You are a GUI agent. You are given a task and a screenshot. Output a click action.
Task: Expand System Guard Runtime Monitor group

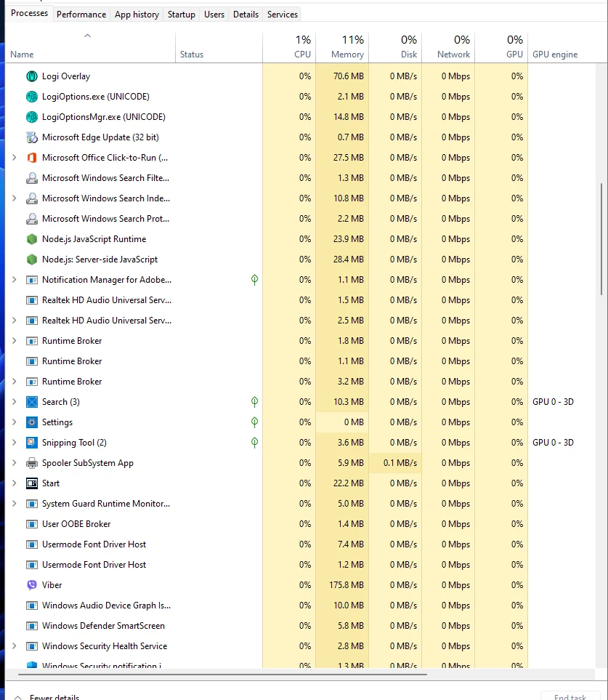point(15,504)
